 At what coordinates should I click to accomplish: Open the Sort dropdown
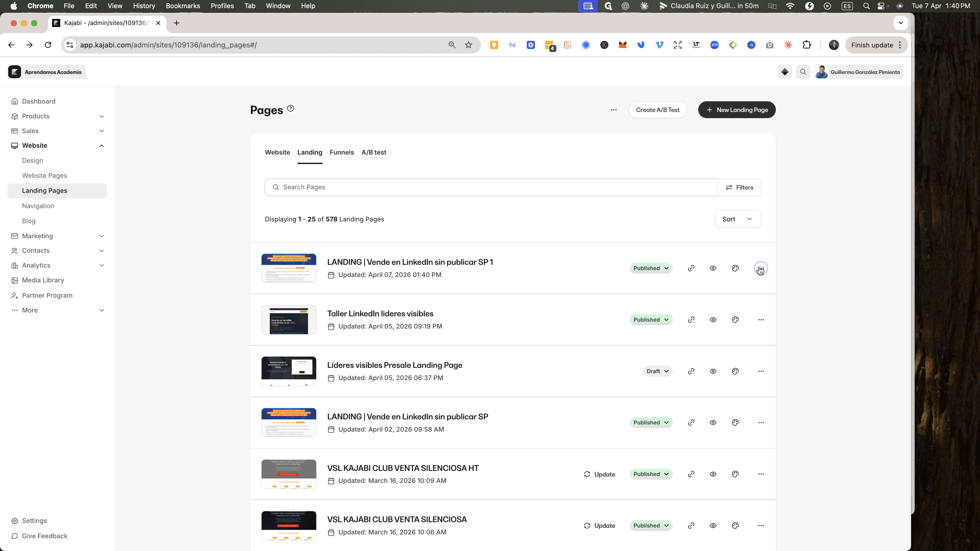(x=737, y=219)
